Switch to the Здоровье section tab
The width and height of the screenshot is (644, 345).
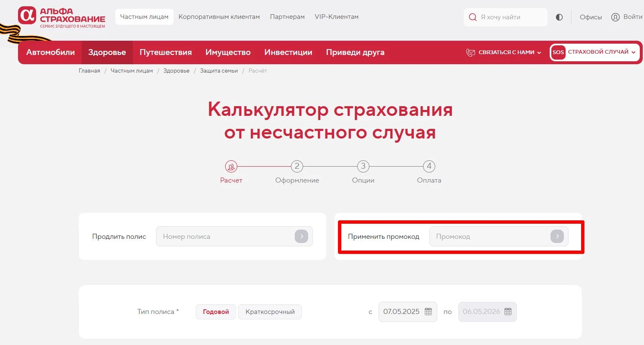tap(107, 52)
